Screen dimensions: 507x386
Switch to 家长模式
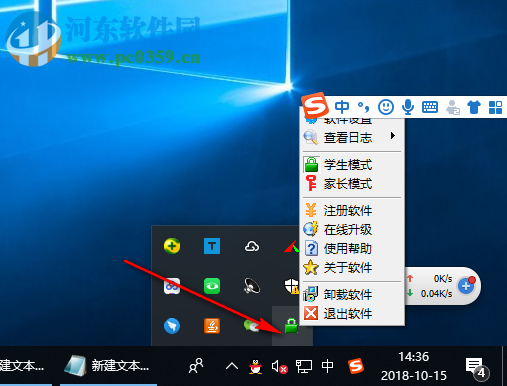[352, 184]
